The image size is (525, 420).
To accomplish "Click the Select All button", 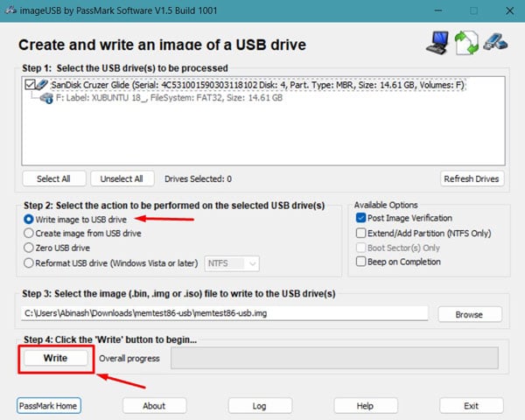I will pyautogui.click(x=54, y=178).
